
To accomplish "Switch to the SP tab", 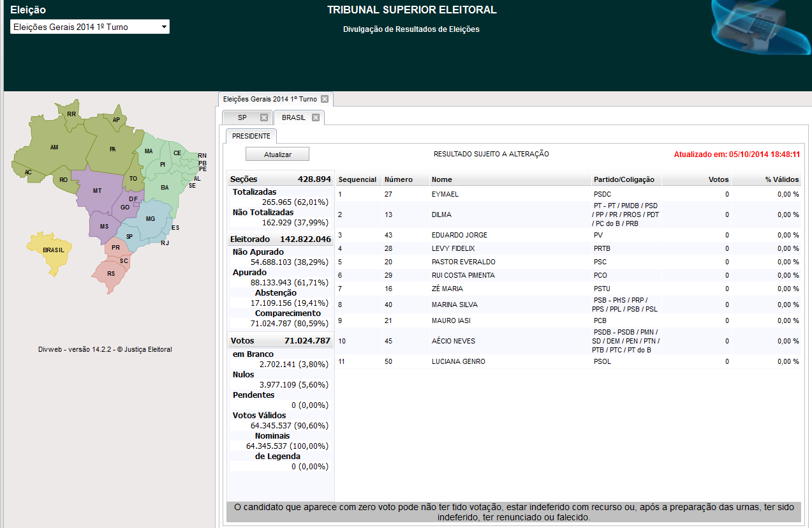I will click(242, 117).
